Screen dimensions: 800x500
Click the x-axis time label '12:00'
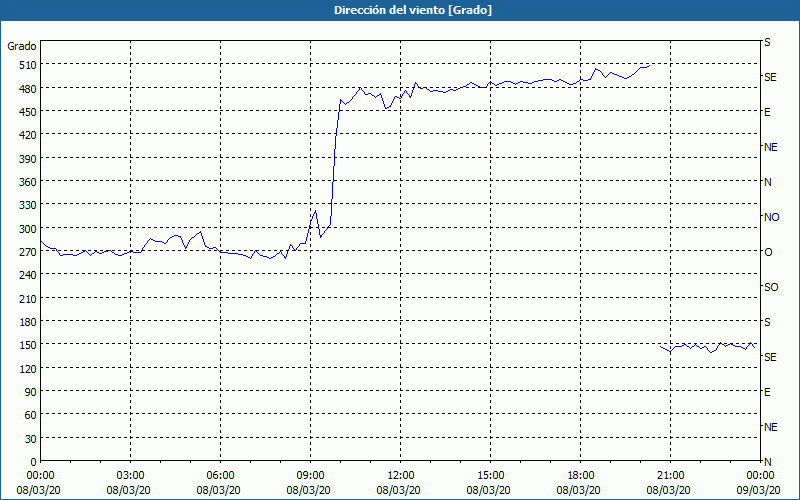click(x=401, y=476)
